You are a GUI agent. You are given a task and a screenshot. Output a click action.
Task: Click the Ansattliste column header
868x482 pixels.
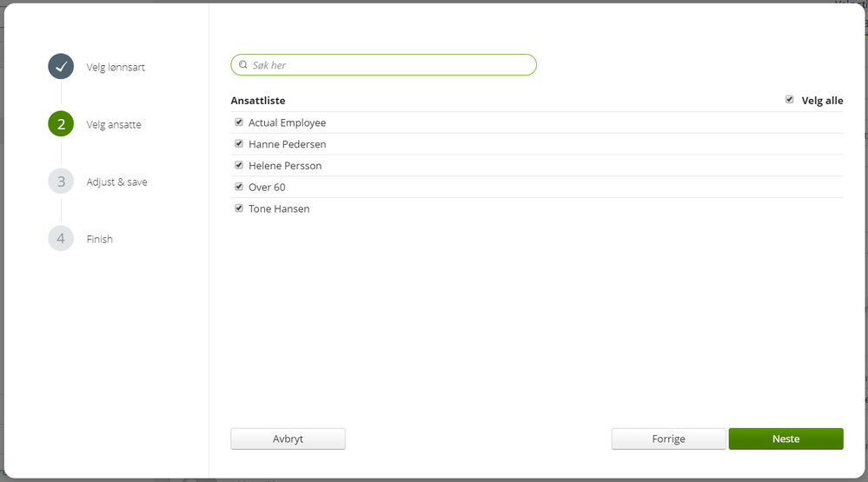click(258, 101)
